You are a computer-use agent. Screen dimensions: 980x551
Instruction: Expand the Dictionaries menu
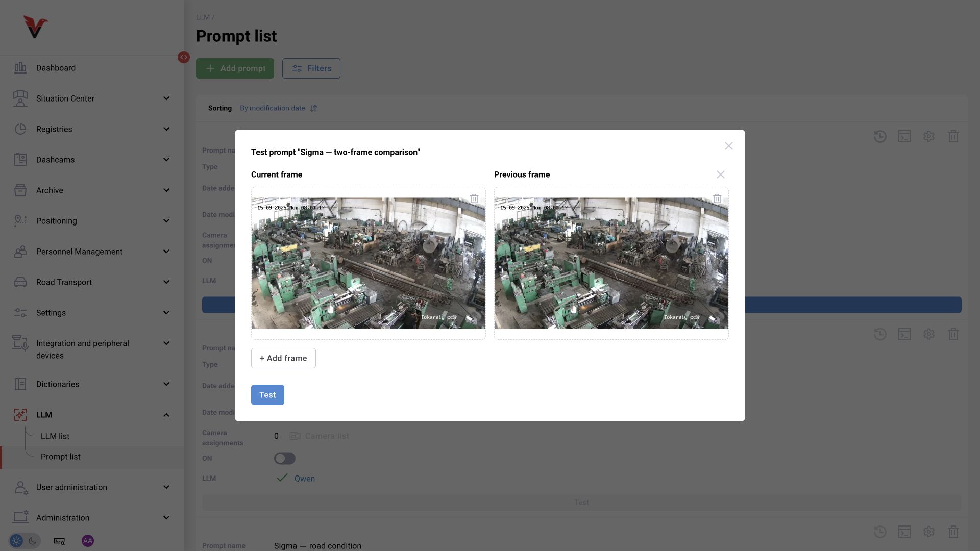pos(92,384)
